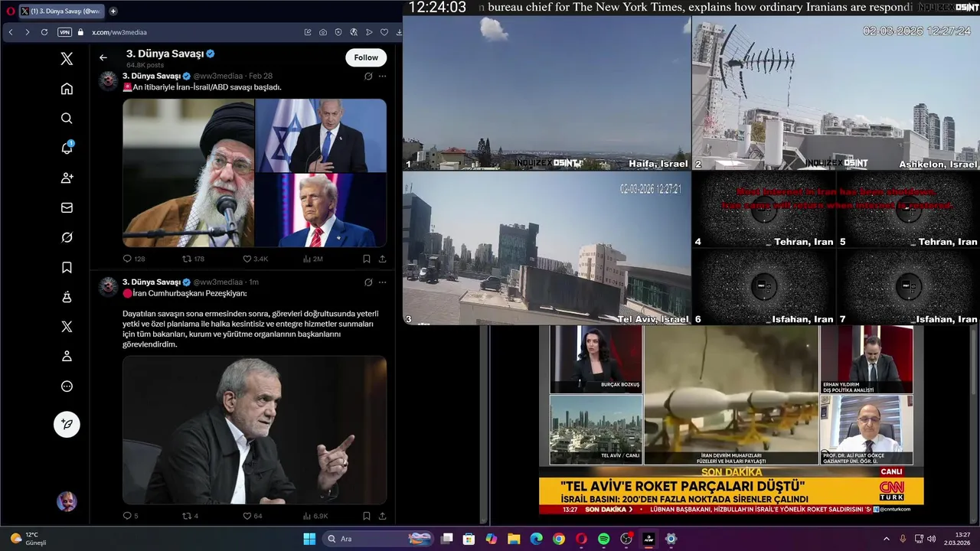Add the page to bookmarks with the heart
Viewport: 980px width, 551px height.
[384, 32]
